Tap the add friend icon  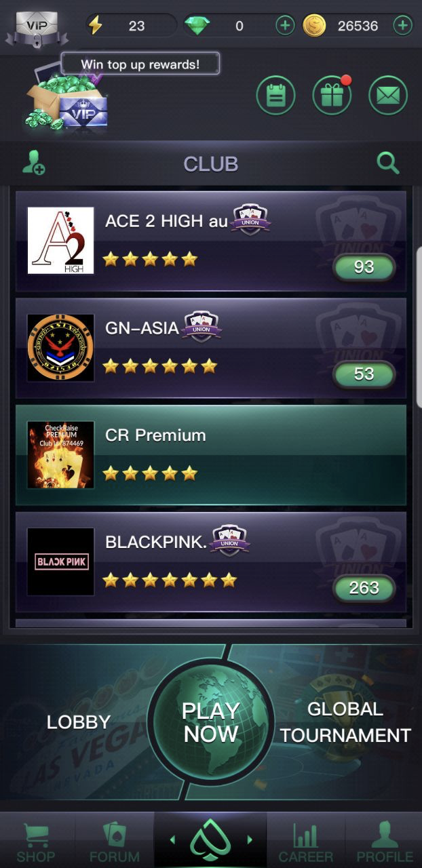pos(33,163)
